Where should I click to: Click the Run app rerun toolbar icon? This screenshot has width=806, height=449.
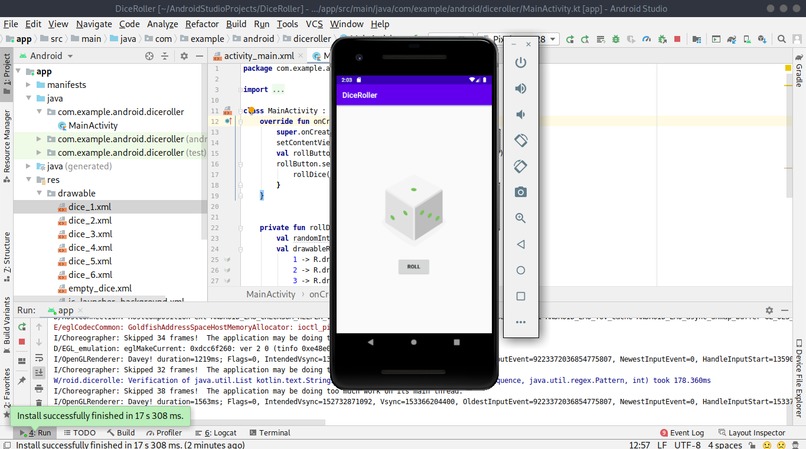pos(570,39)
